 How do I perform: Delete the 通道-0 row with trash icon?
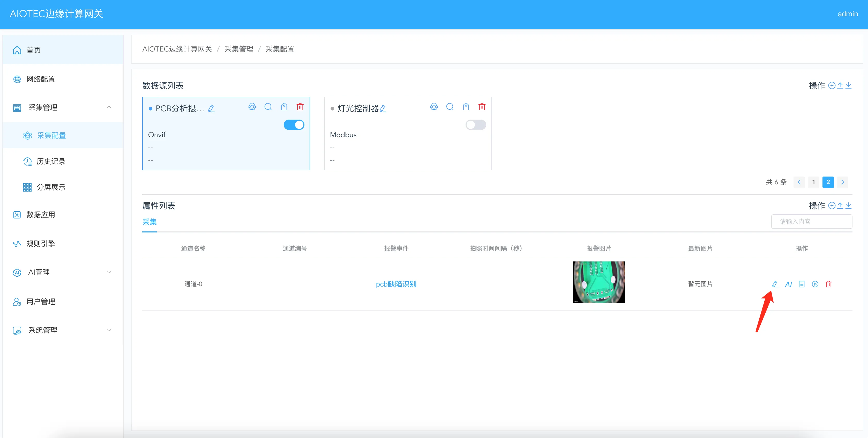[x=828, y=284]
